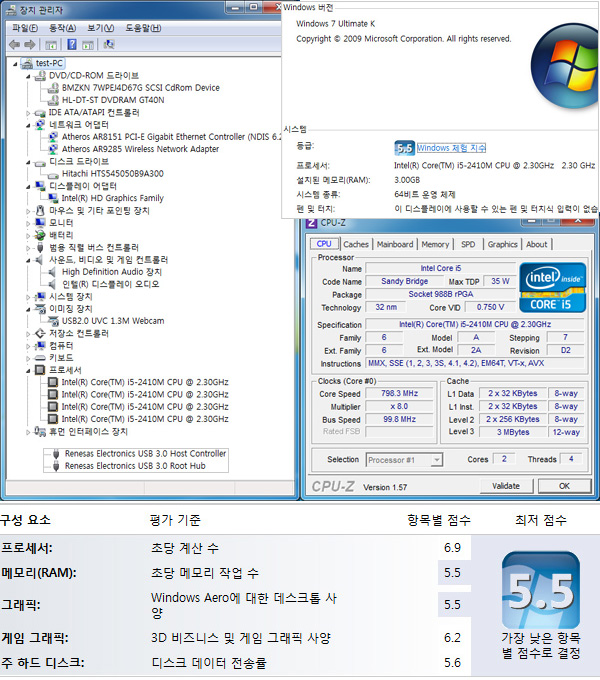
Task: Click the OK button in CPU-Z
Action: (564, 486)
